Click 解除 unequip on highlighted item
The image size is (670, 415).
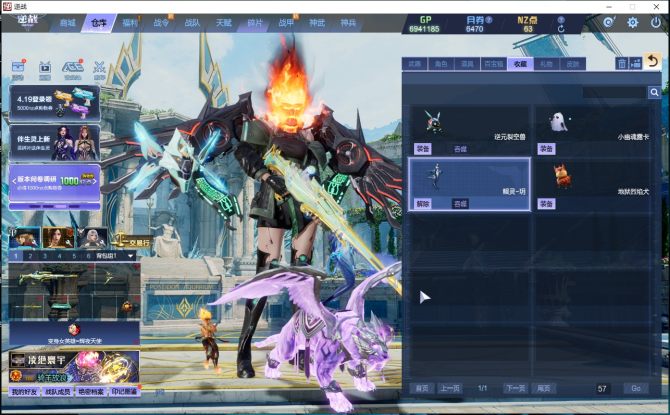pyautogui.click(x=423, y=203)
